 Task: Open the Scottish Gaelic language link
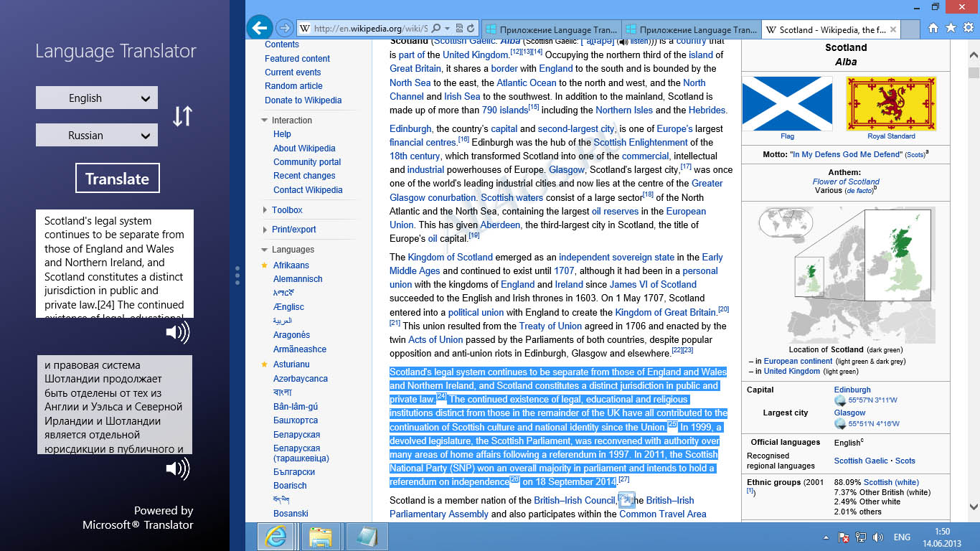pyautogui.click(x=861, y=461)
